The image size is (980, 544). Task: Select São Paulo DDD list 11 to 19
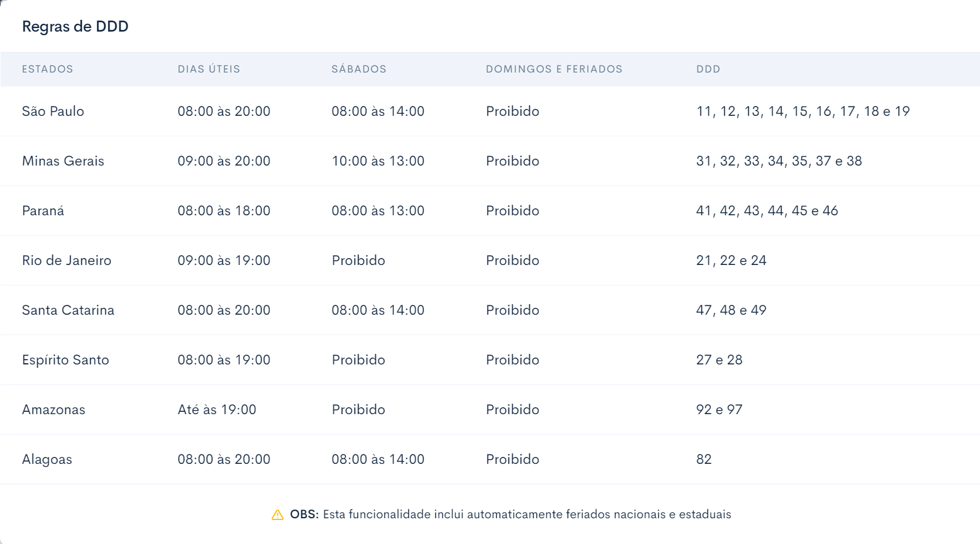point(803,111)
